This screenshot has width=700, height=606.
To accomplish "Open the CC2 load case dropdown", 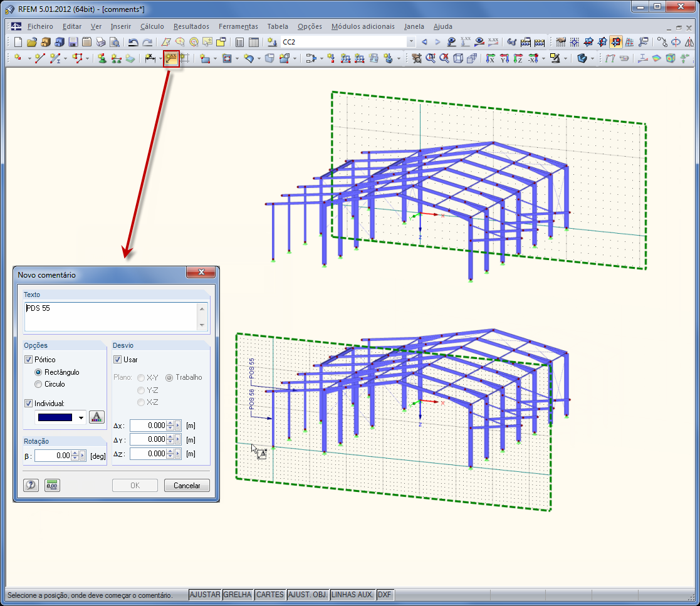I will click(x=411, y=42).
